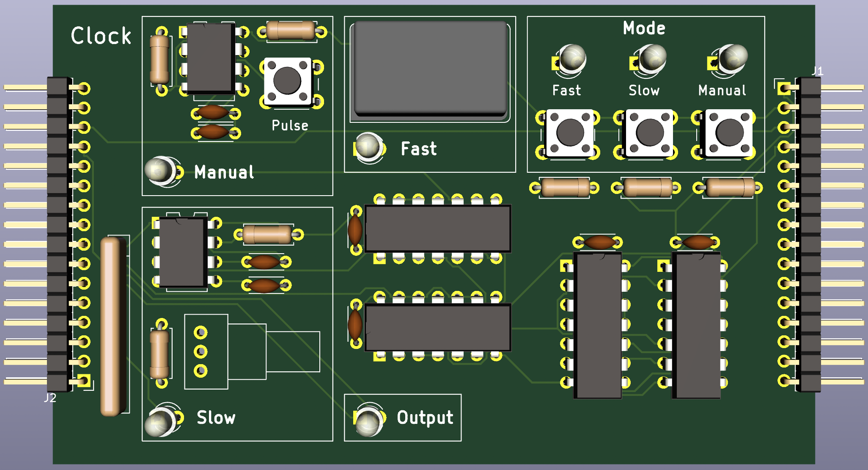Click the "Mode" silkscreen heading
Image resolution: width=868 pixels, height=470 pixels.
tap(644, 28)
